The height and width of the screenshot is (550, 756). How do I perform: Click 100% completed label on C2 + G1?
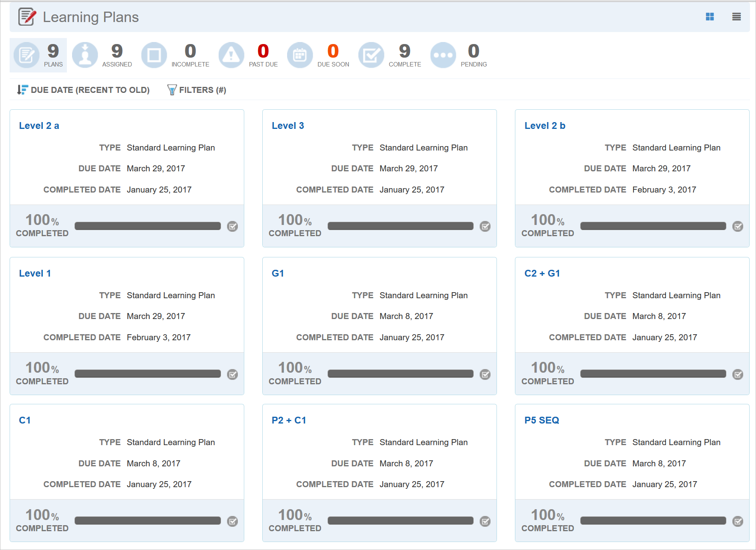click(x=548, y=373)
